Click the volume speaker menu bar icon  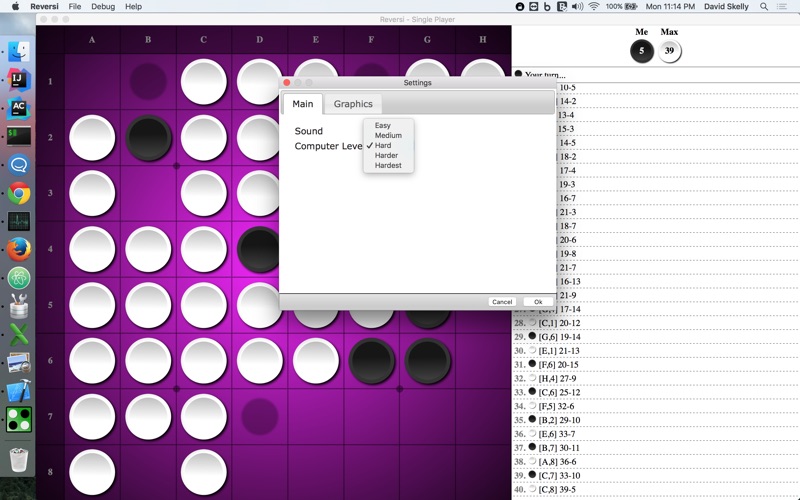[x=578, y=6]
